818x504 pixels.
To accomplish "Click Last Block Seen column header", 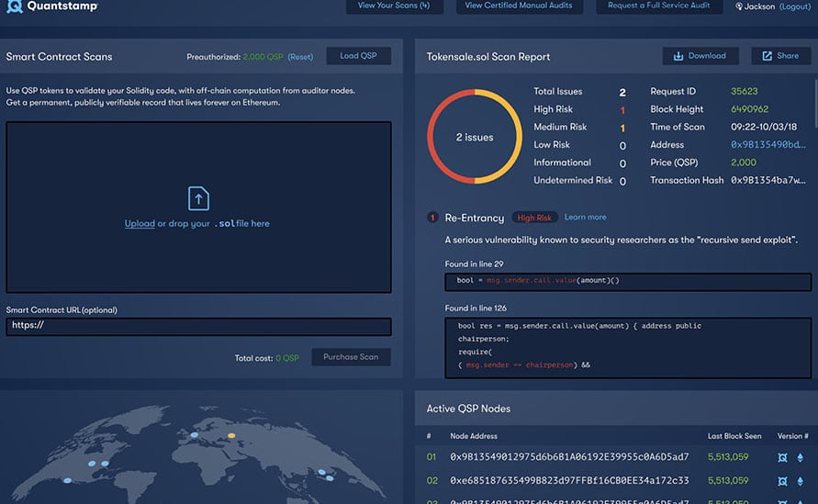I will click(734, 436).
